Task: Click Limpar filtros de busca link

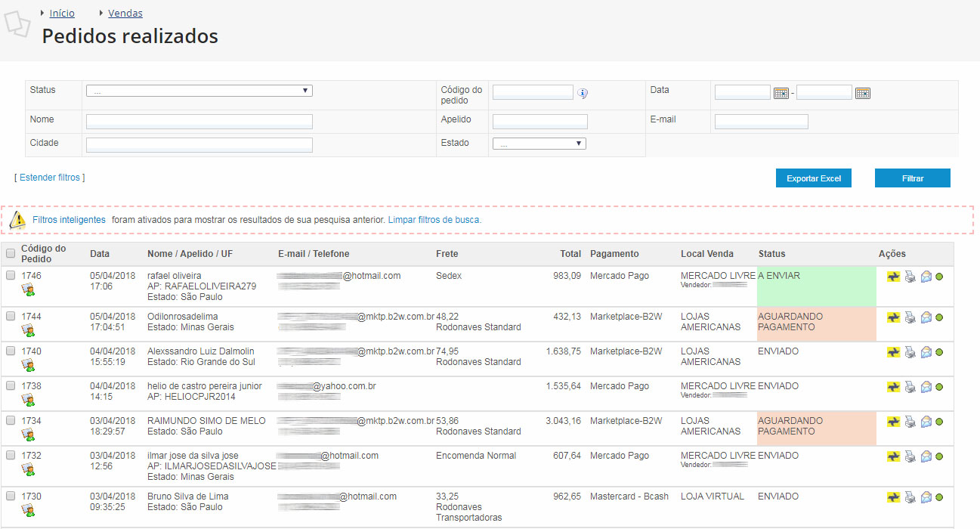Action: tap(434, 220)
